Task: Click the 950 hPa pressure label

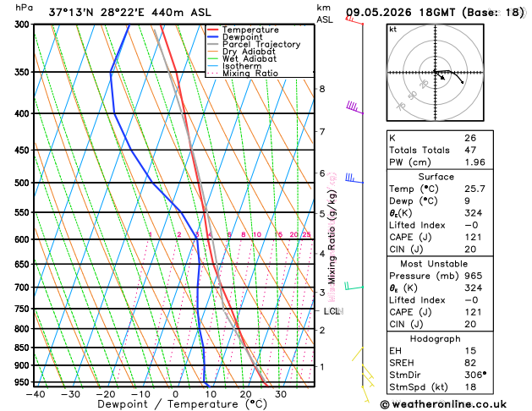Action: click(x=24, y=382)
